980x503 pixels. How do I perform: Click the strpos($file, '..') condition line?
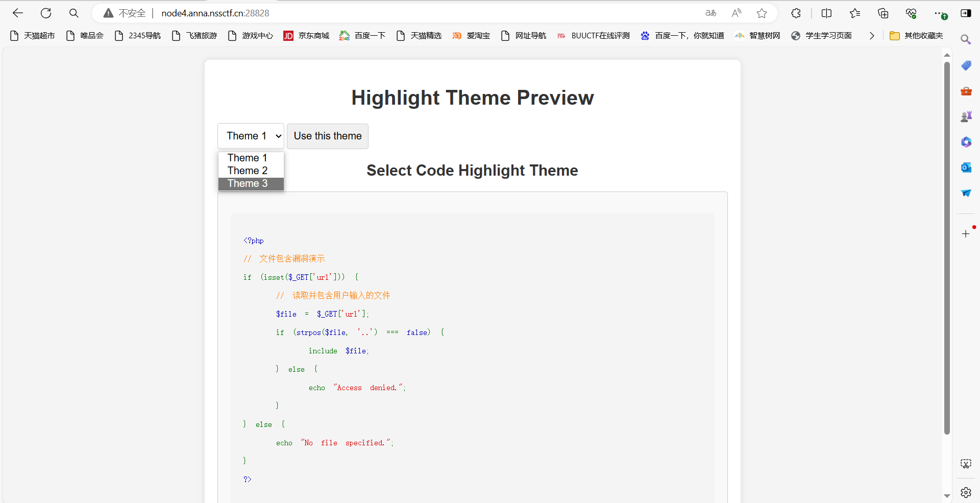point(360,332)
